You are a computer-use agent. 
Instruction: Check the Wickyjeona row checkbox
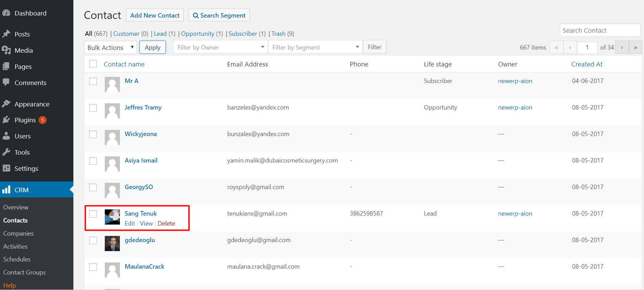pyautogui.click(x=93, y=134)
